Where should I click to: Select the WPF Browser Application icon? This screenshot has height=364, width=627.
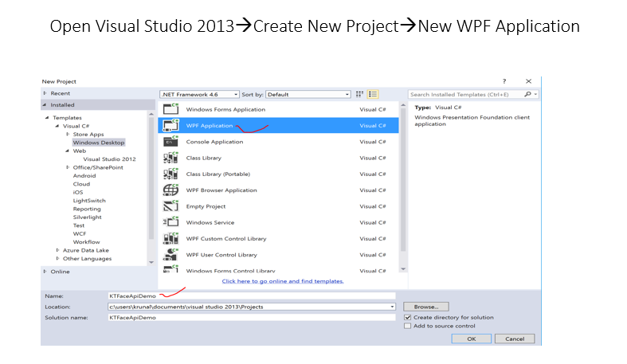point(170,190)
